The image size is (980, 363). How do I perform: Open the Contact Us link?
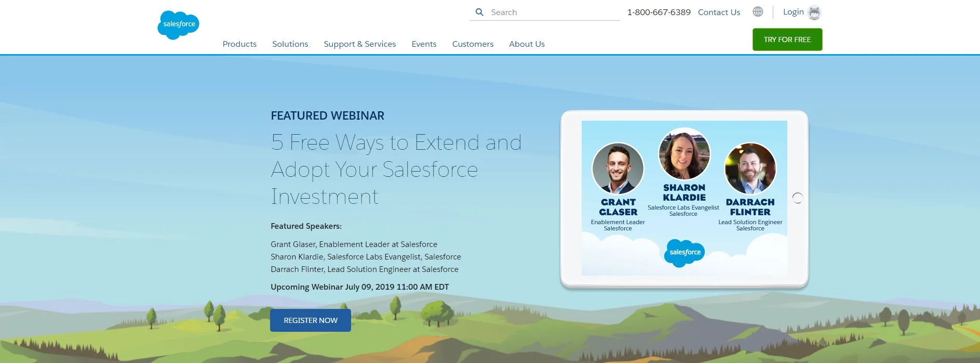click(719, 12)
